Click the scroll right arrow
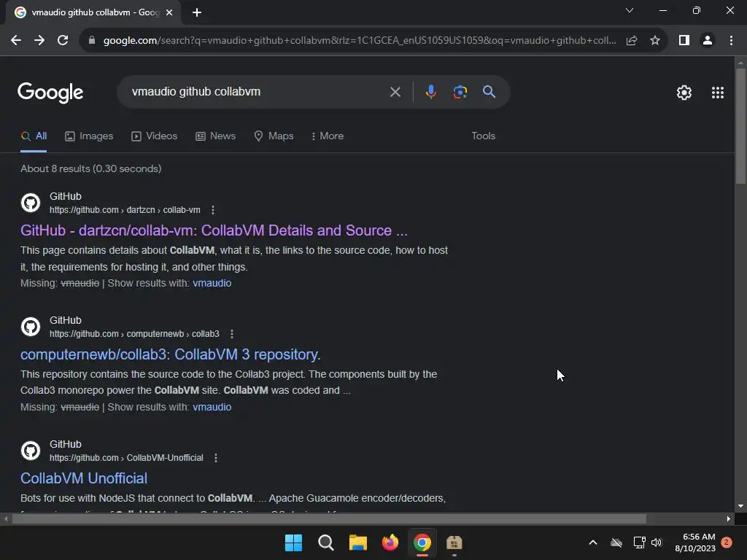747x560 pixels. point(729,518)
